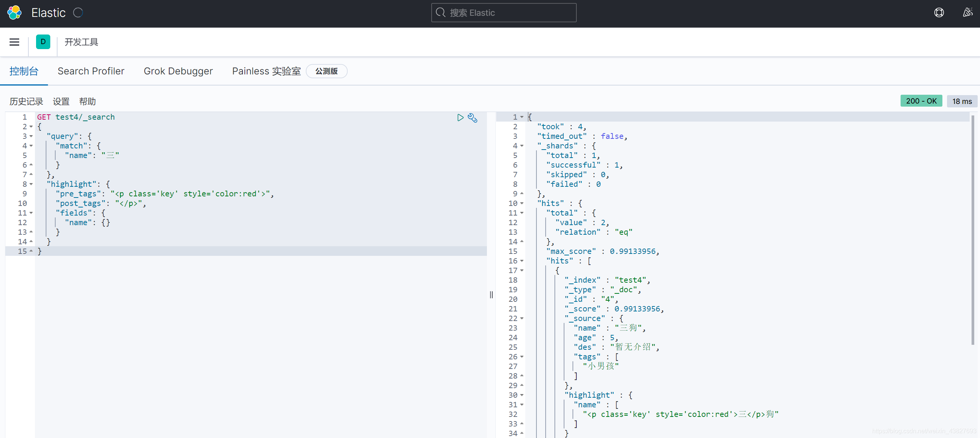Open the request wrench options icon

click(x=473, y=118)
